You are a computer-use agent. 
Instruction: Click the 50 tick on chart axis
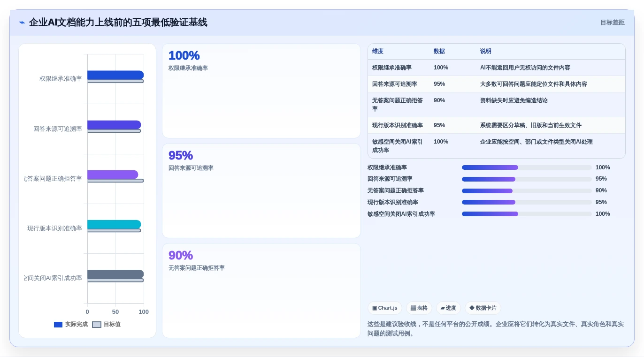tap(115, 312)
